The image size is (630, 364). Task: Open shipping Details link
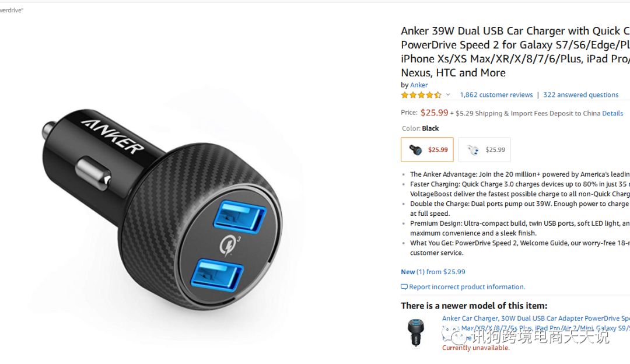[612, 113]
